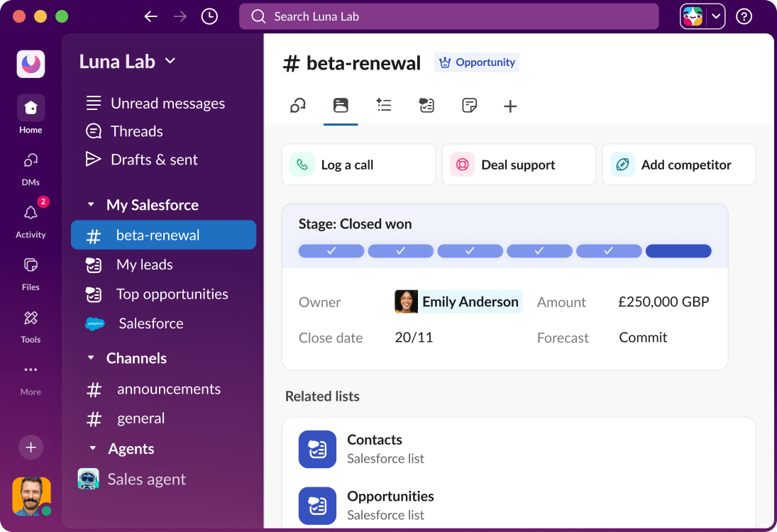Click the Log a call button
777x532 pixels.
pyautogui.click(x=358, y=164)
